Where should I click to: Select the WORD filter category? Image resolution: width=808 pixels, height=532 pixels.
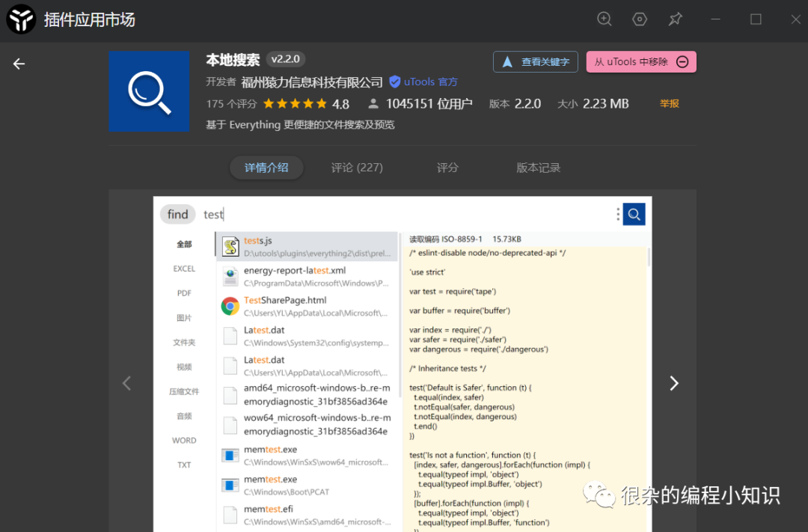coord(184,440)
